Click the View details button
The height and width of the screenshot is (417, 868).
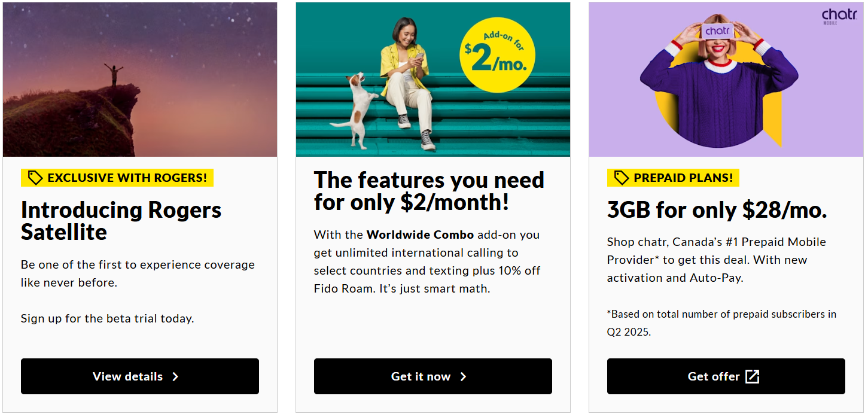(x=139, y=376)
